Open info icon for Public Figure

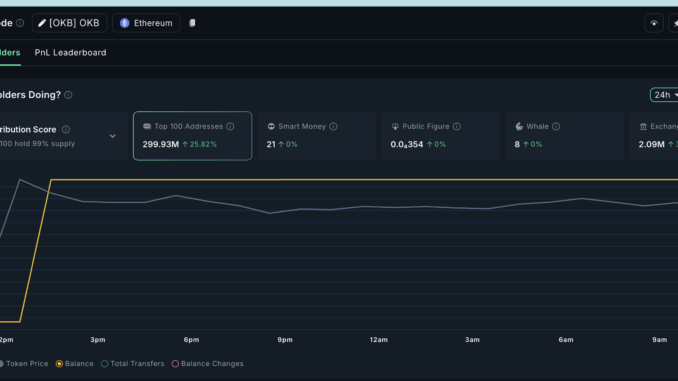tap(457, 126)
